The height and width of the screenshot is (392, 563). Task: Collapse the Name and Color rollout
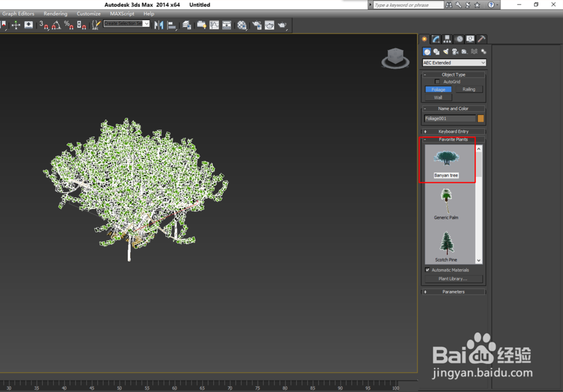453,109
